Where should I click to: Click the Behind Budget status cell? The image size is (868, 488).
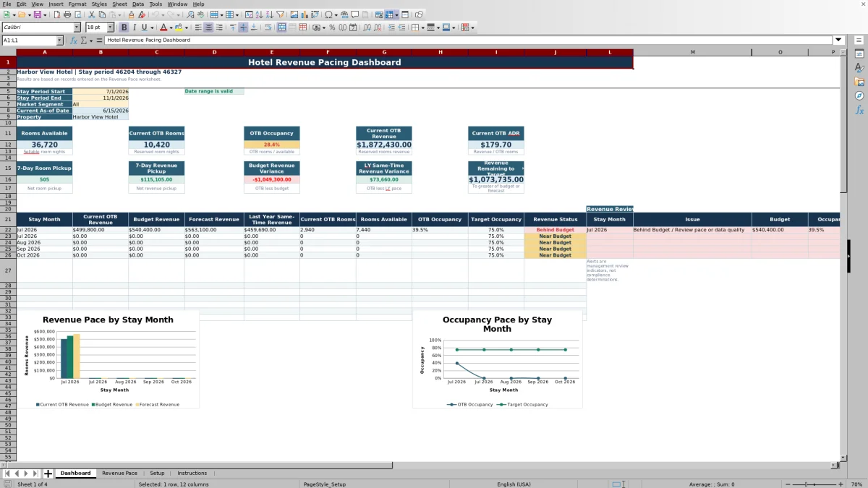(555, 230)
